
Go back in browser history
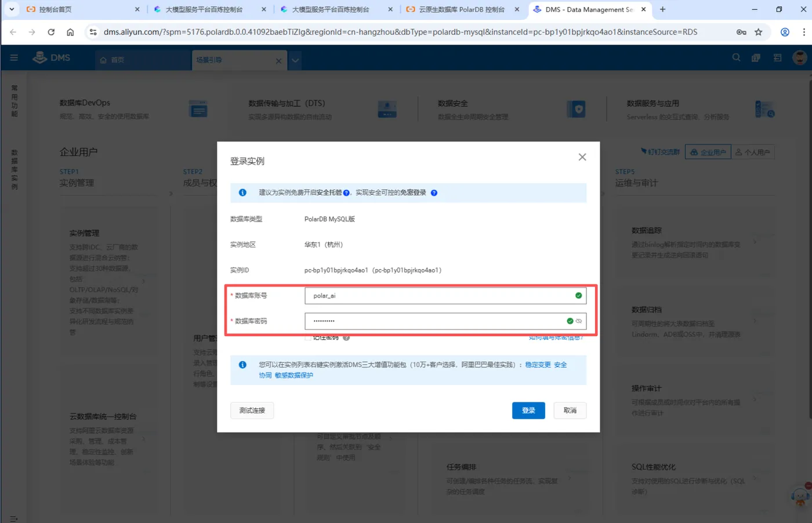(13, 32)
